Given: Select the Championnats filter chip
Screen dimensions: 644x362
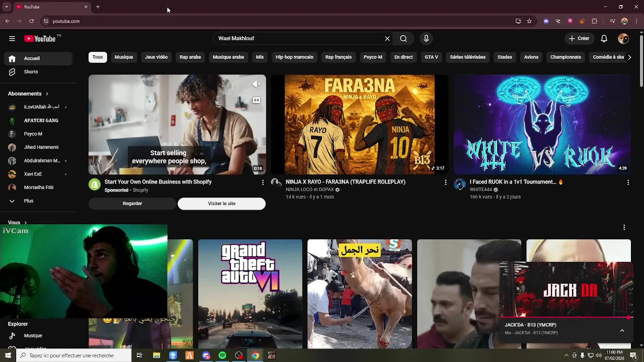Looking at the screenshot, I should [x=566, y=57].
